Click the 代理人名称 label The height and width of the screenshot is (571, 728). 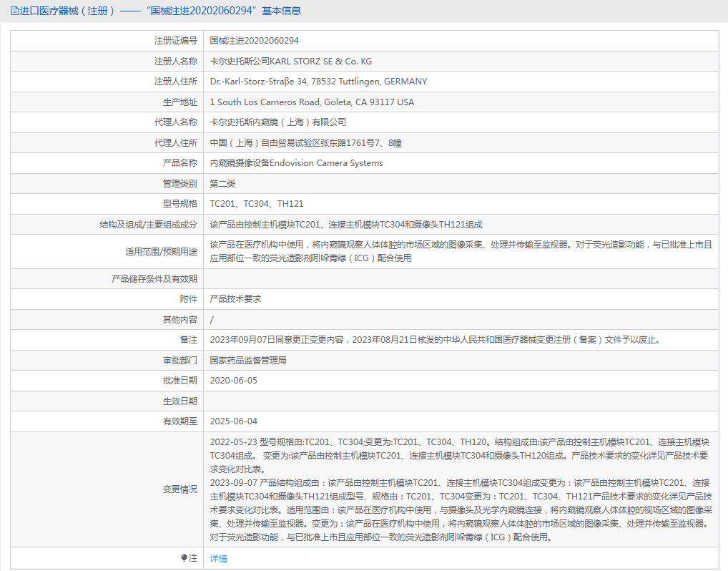(175, 122)
